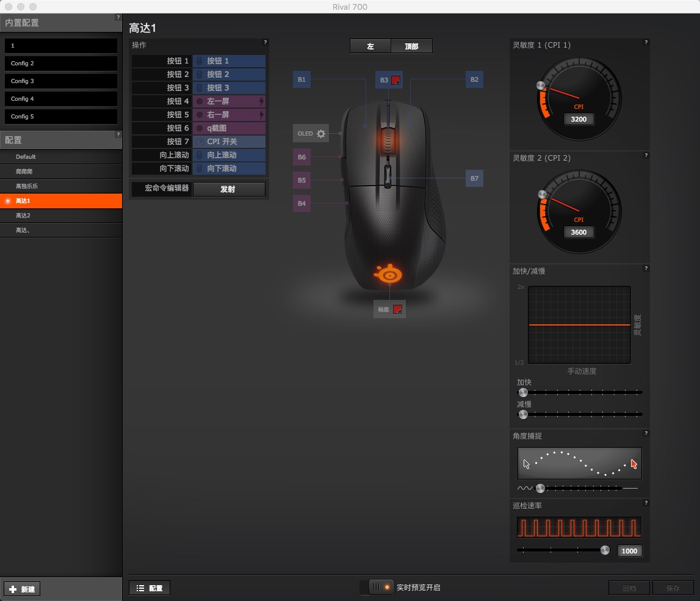This screenshot has width=700, height=601.
Task: Select the B1 button label
Action: [301, 79]
